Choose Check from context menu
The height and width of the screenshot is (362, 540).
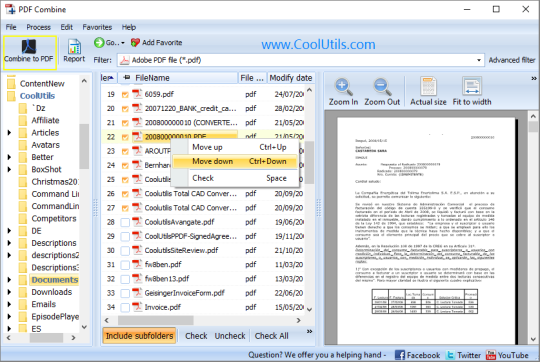pos(235,178)
